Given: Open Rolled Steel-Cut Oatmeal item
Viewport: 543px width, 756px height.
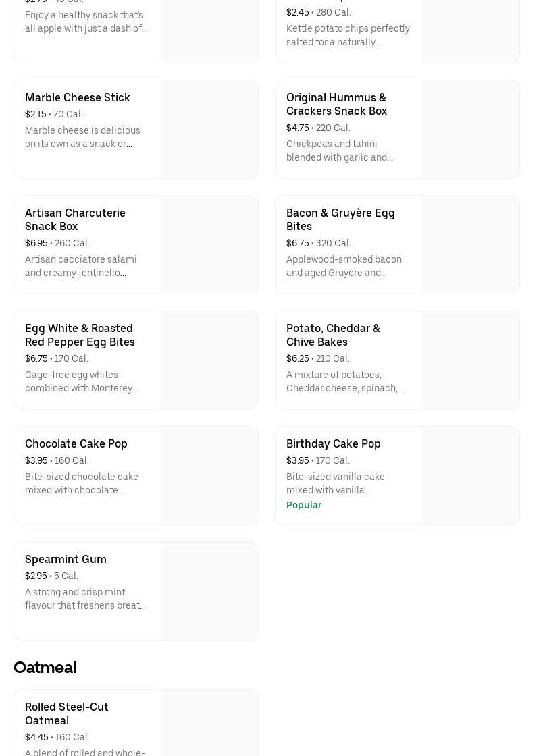Looking at the screenshot, I should click(x=67, y=713).
